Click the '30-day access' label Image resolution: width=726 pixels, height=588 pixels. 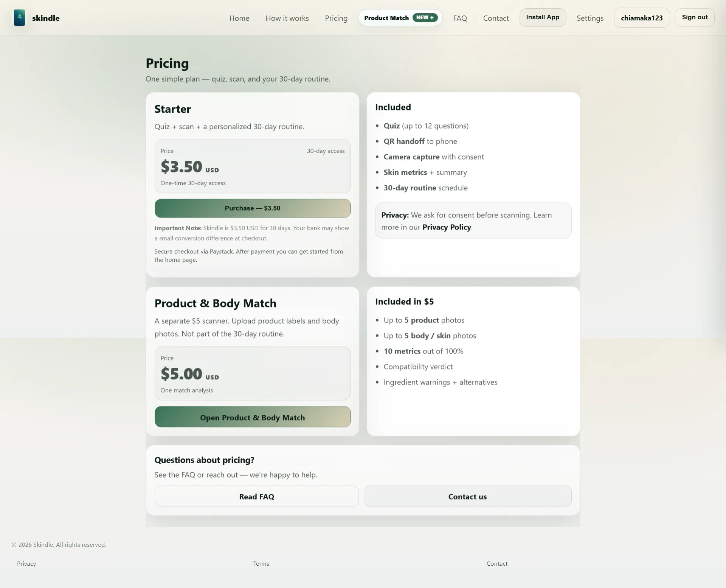point(326,151)
